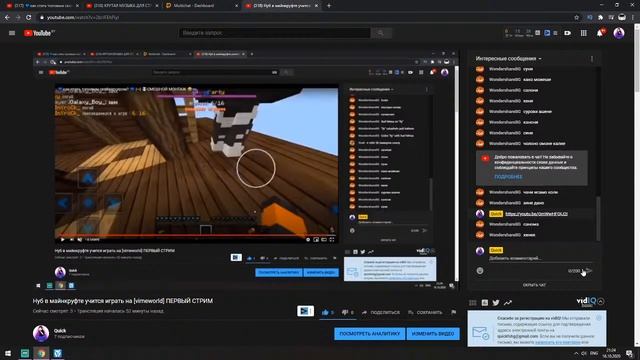Click the View Analytics blue button

[x=370, y=334]
